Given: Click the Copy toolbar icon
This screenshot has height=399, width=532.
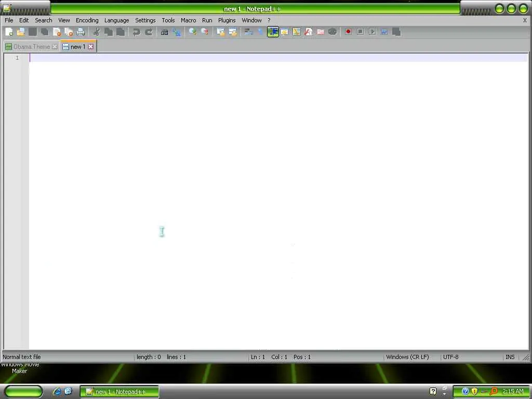Looking at the screenshot, I should pyautogui.click(x=109, y=32).
